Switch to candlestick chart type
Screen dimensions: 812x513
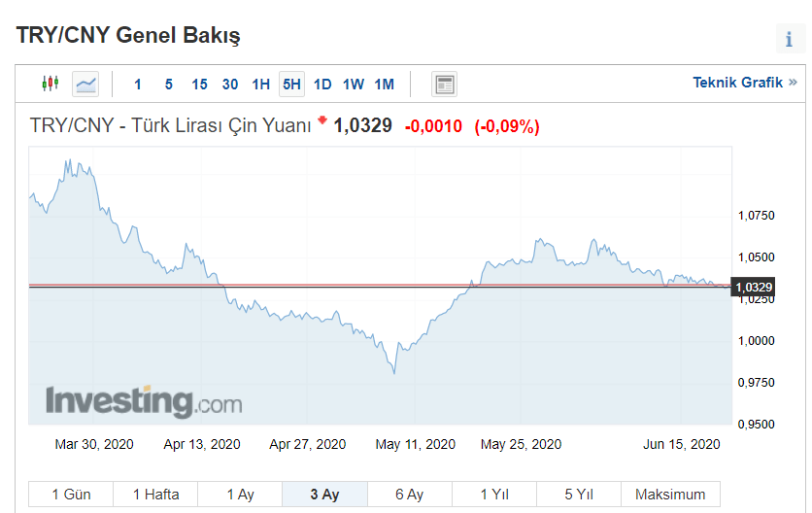point(50,84)
